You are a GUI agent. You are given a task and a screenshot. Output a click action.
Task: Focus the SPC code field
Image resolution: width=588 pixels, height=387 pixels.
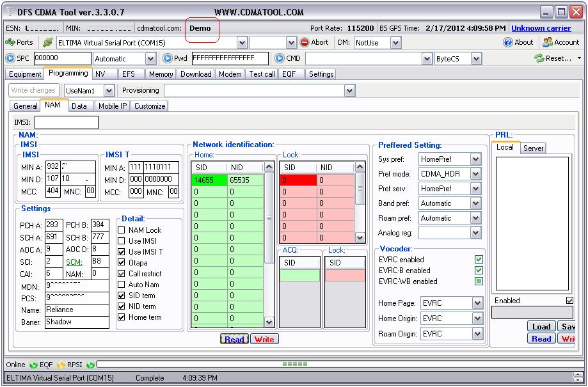tap(63, 58)
